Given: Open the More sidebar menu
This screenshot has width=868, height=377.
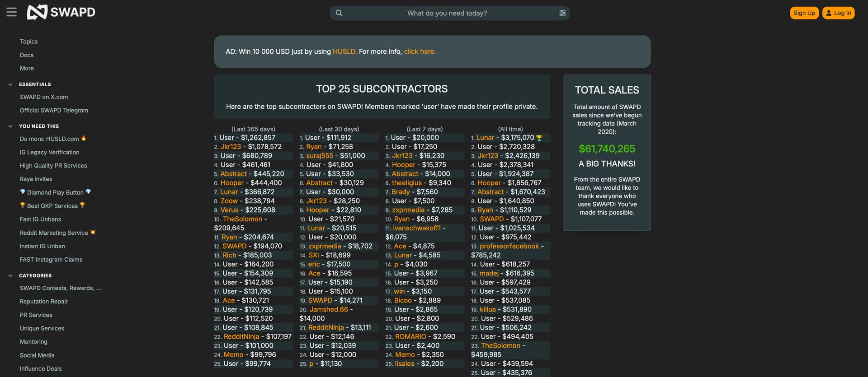Looking at the screenshot, I should pos(27,69).
